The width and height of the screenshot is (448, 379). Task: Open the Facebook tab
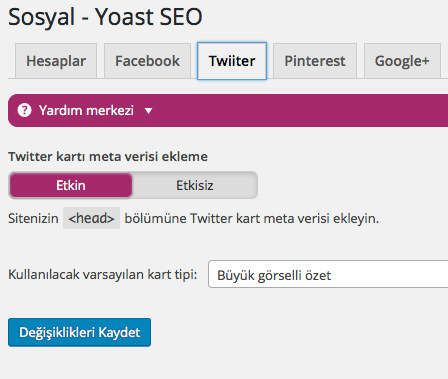point(147,61)
